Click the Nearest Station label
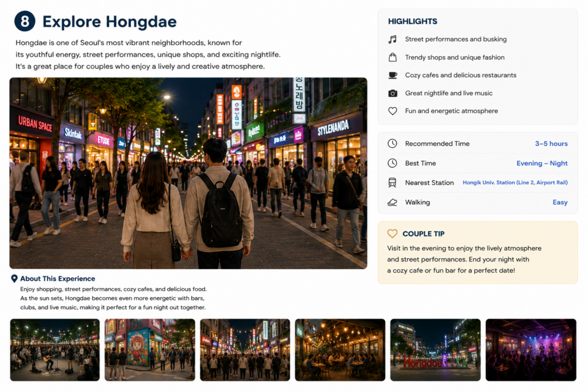The image size is (588, 392). tap(430, 183)
